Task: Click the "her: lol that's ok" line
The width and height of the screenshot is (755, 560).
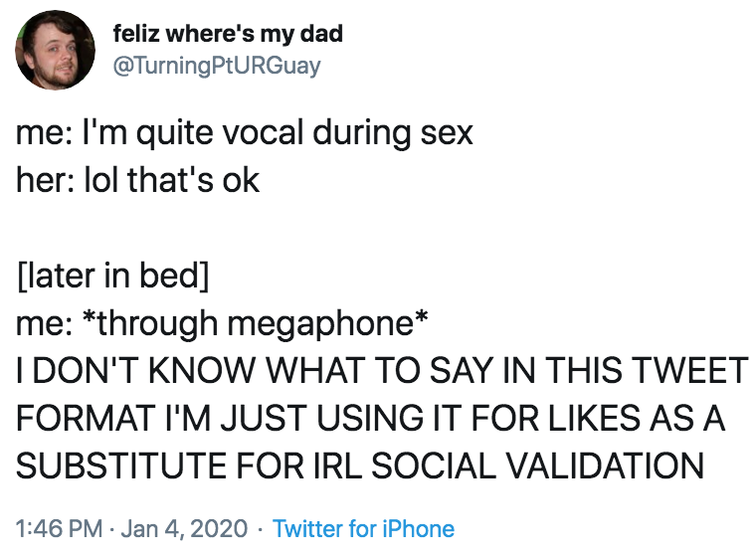Action: pos(137,180)
